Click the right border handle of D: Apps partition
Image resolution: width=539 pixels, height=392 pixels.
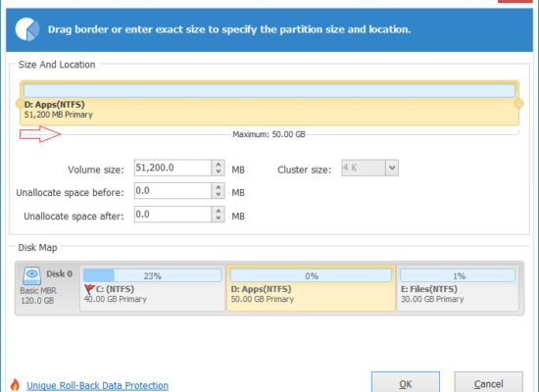tap(518, 104)
